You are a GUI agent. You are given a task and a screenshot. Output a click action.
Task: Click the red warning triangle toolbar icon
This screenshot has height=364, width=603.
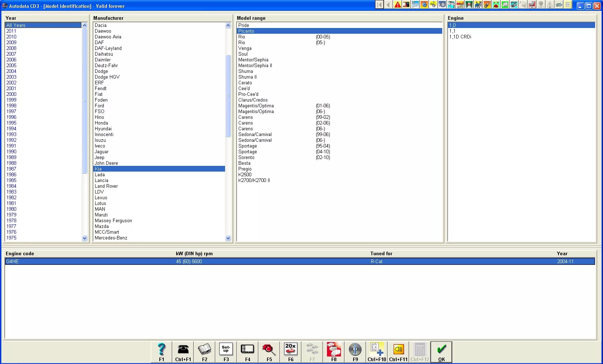click(x=398, y=5)
